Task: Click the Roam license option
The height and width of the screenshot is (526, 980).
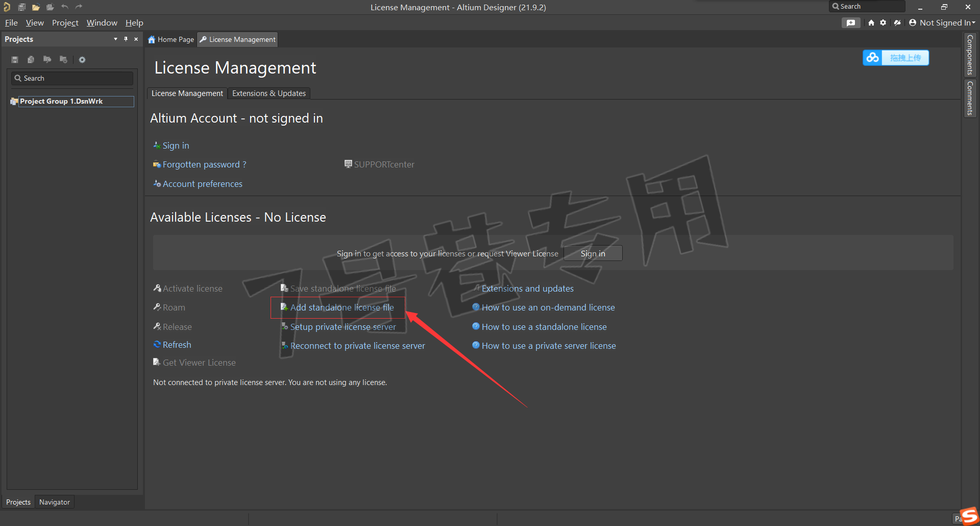Action: coord(174,307)
